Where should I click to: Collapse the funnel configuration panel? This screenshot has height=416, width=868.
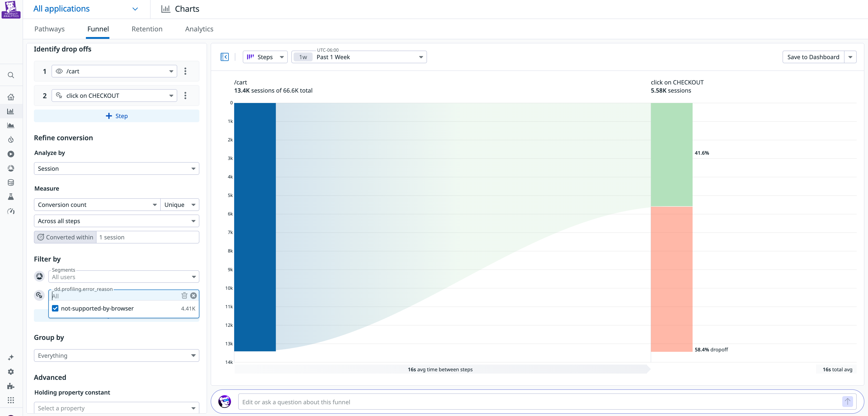pos(224,57)
